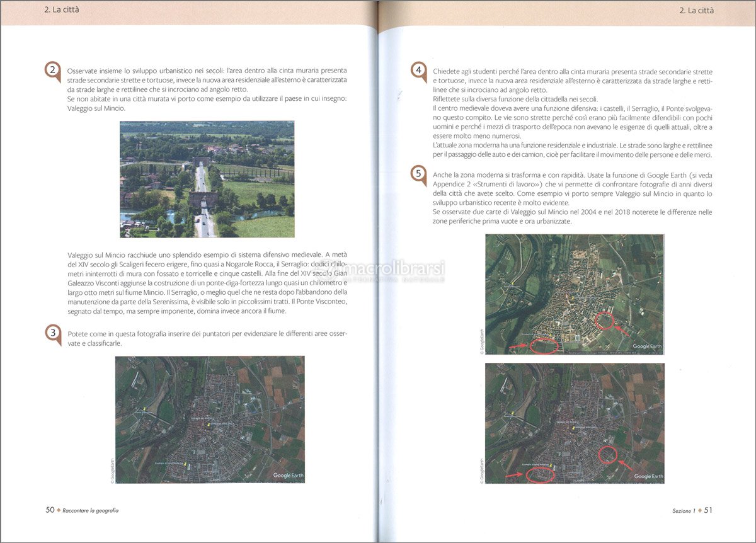The image size is (756, 543).
Task: Open the aerial photo of the Ponte Visconteo road
Action: (207, 179)
